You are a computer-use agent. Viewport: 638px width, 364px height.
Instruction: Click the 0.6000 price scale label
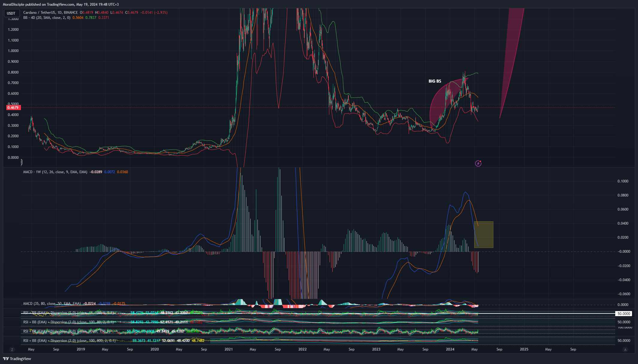[x=13, y=94]
